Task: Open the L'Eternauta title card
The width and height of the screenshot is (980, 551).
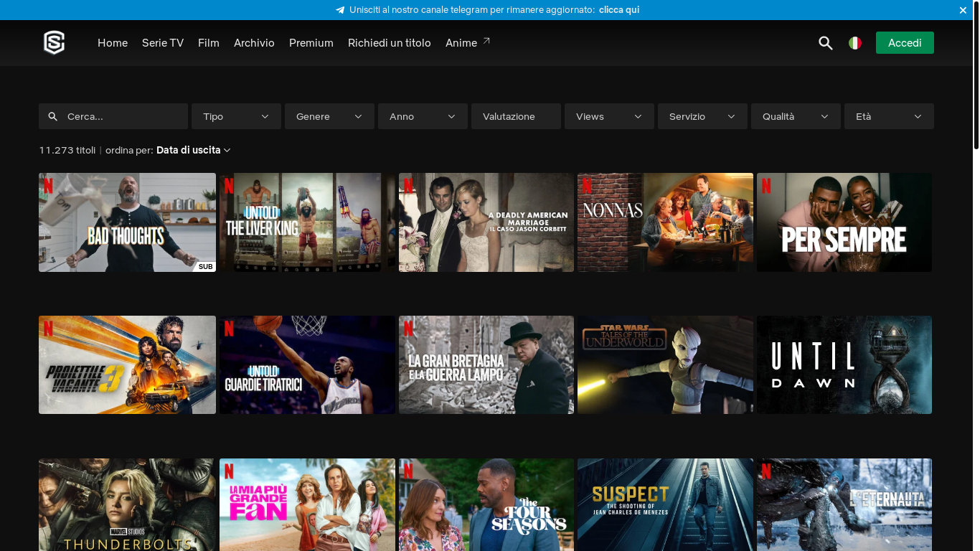Action: pyautogui.click(x=844, y=505)
